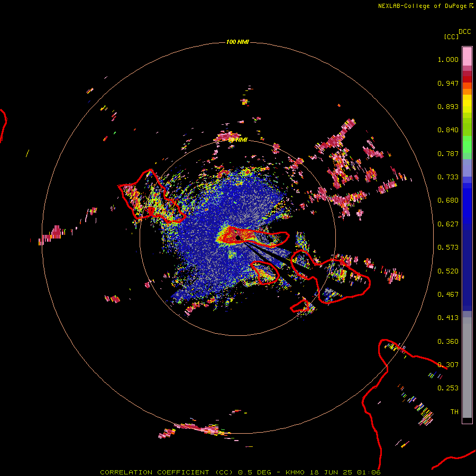Screen dimensions: 476x476
Task: Click the 0.627 scale label
Action: click(448, 224)
